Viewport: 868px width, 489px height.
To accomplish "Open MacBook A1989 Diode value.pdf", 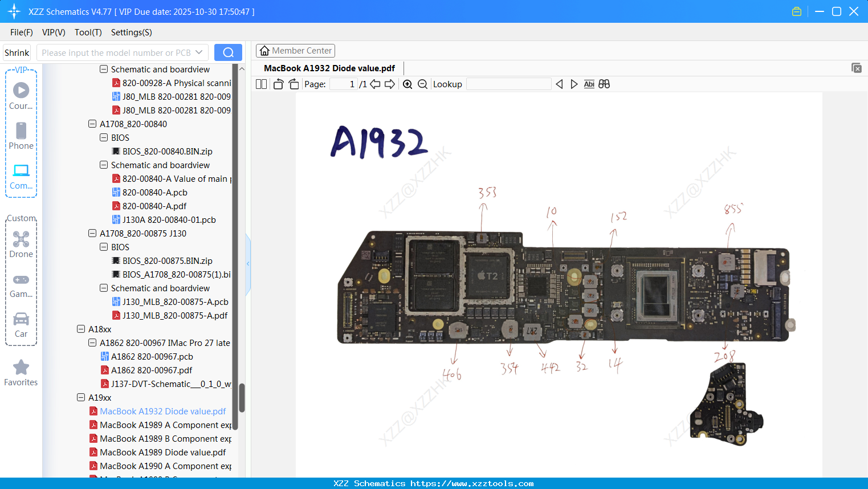I will coord(158,452).
